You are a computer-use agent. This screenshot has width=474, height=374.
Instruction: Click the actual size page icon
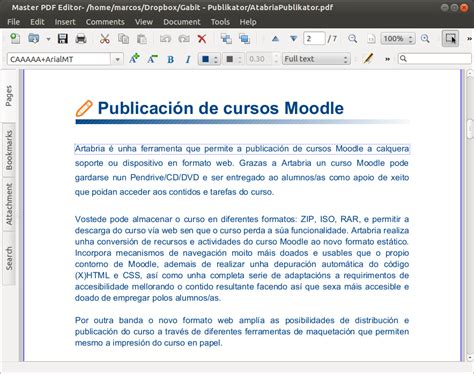(371, 39)
